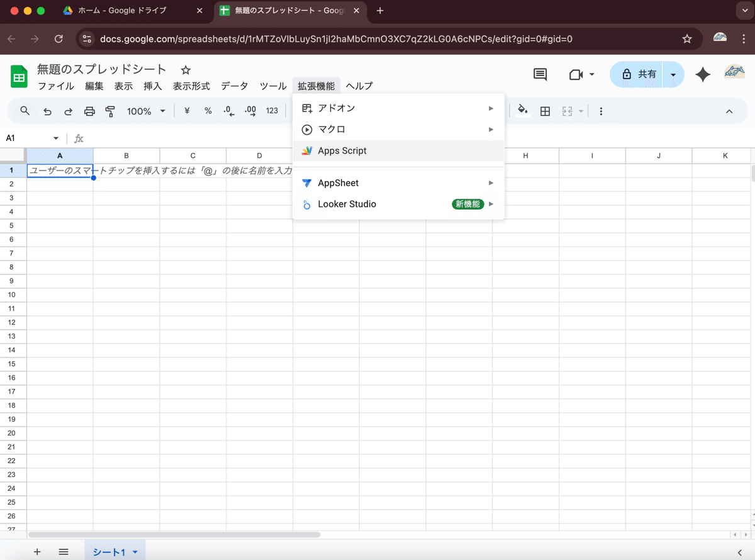
Task: Select the paint format tool
Action: [110, 111]
